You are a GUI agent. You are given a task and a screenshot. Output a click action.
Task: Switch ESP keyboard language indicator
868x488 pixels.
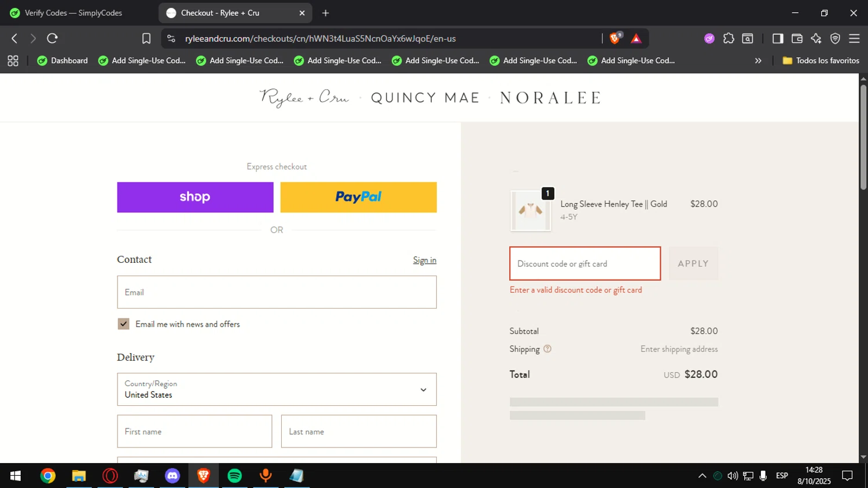[782, 476]
